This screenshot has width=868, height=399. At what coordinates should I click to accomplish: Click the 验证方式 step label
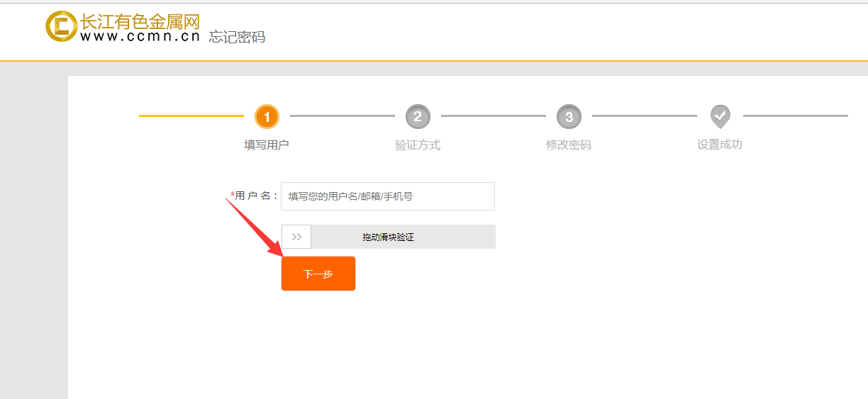[418, 145]
